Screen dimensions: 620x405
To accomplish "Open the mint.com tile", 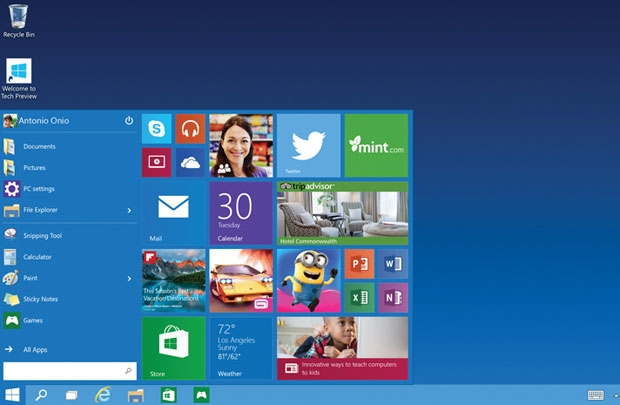I will coord(376,146).
